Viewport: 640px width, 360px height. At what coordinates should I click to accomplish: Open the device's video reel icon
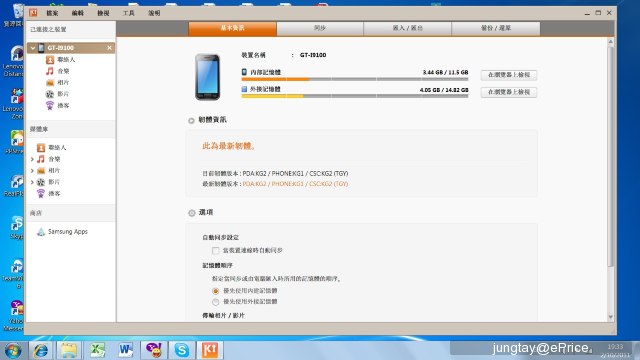50,94
